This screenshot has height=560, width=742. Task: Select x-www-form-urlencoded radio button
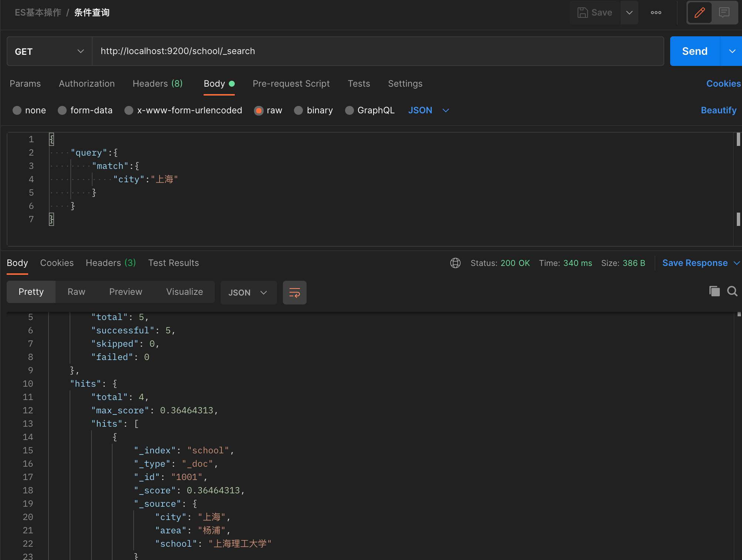pos(129,110)
